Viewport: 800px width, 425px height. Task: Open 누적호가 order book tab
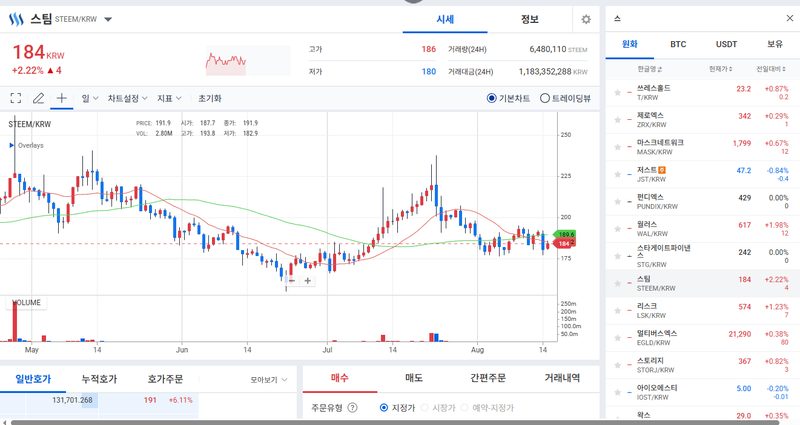click(99, 379)
